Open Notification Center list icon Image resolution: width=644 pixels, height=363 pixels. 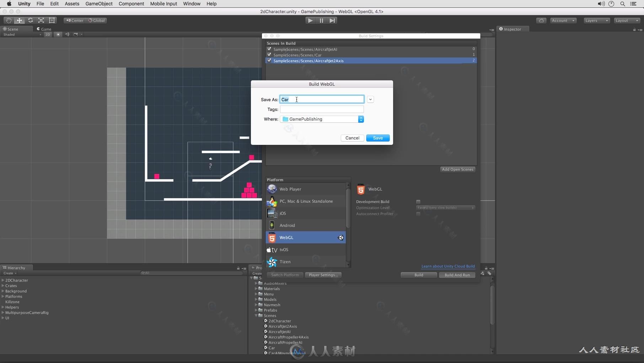pos(633,4)
